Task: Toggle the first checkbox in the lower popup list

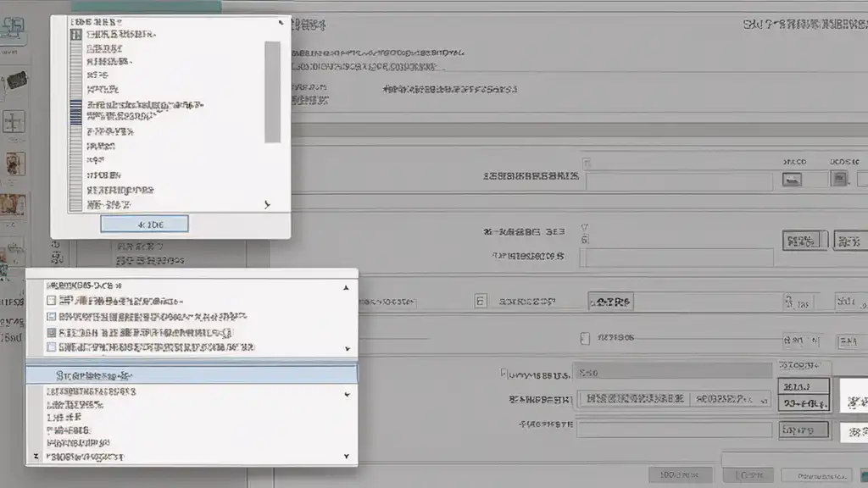Action: click(52, 301)
